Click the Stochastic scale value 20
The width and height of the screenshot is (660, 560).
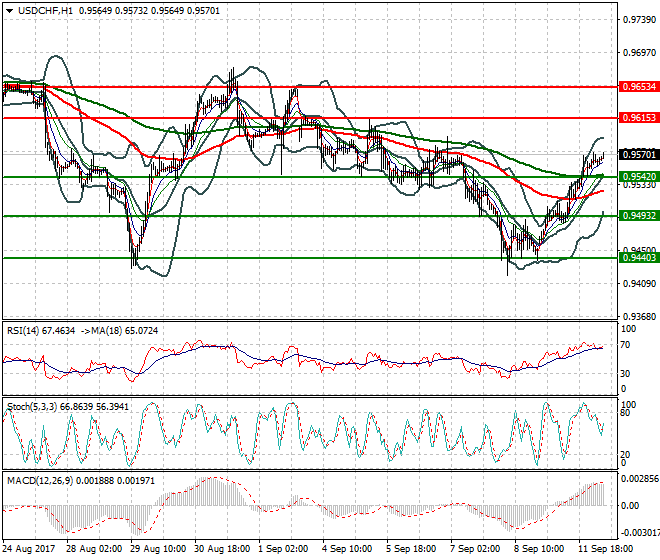click(625, 454)
